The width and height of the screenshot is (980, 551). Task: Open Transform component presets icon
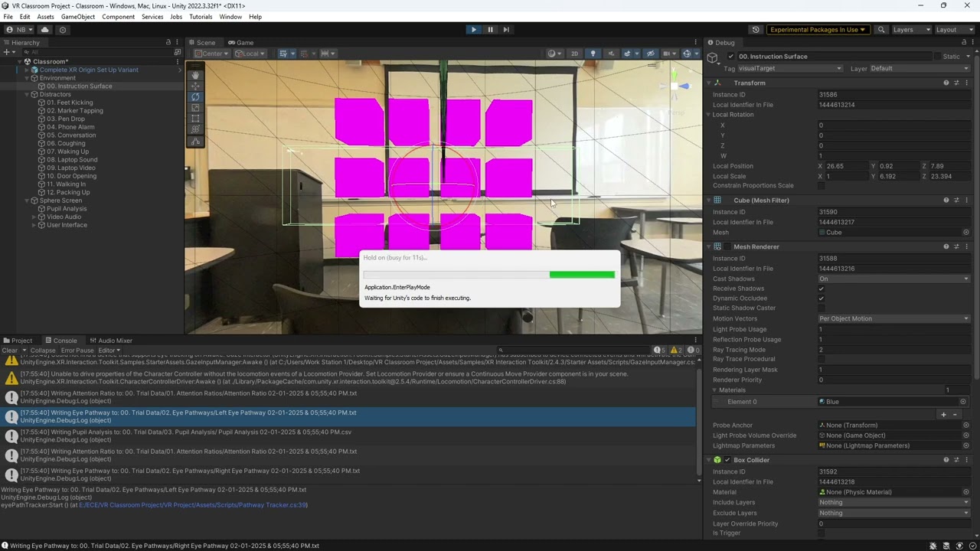[956, 83]
